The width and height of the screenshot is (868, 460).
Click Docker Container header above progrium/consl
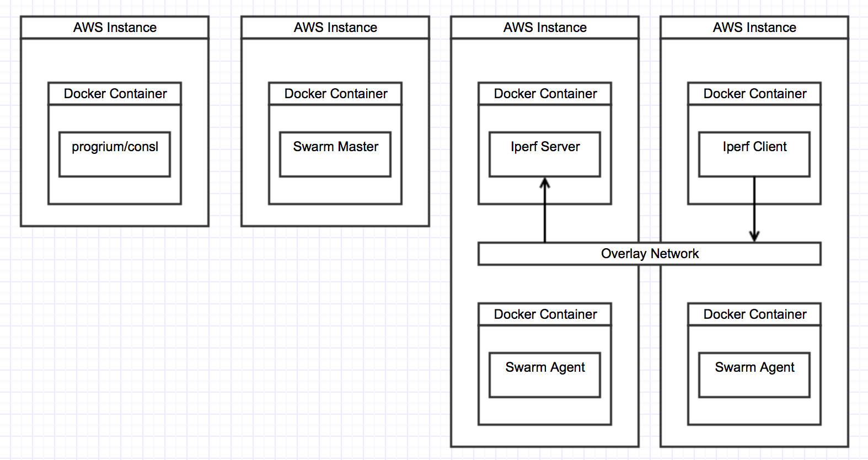(x=115, y=94)
